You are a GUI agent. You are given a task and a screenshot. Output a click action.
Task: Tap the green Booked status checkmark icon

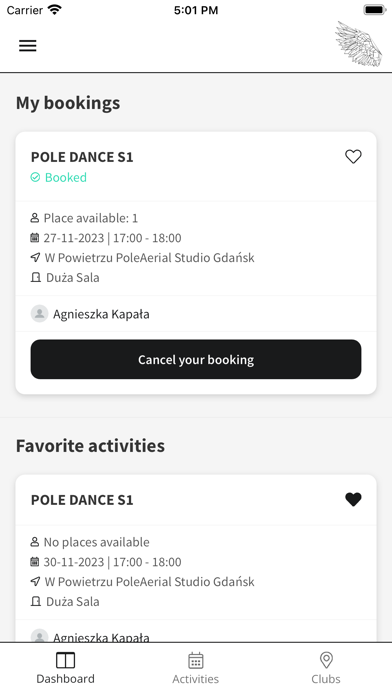(x=35, y=178)
